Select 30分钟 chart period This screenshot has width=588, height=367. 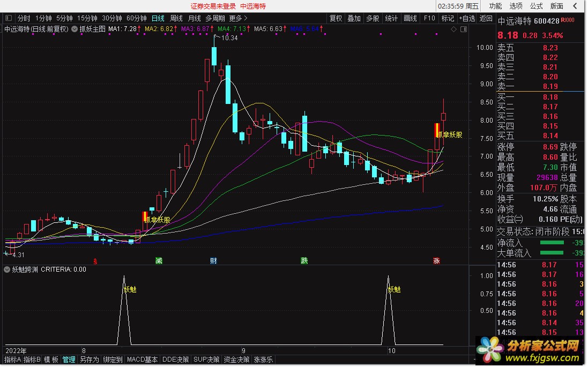111,18
